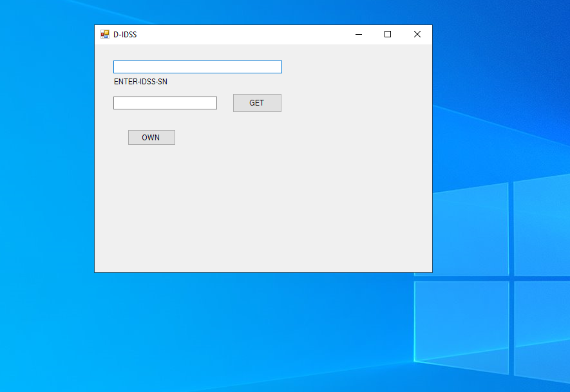Click bottom-right corner of D-IDSS window
The width and height of the screenshot is (570, 392).
(x=432, y=272)
